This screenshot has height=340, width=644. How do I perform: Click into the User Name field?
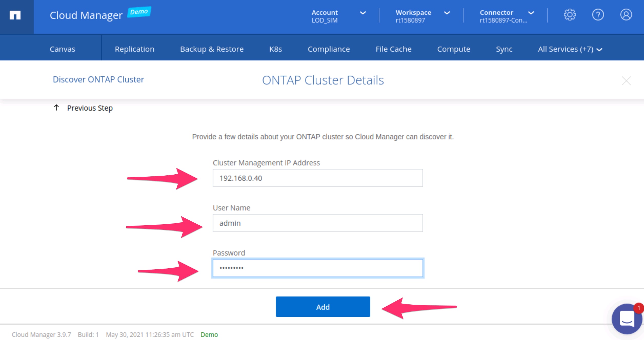(x=317, y=223)
